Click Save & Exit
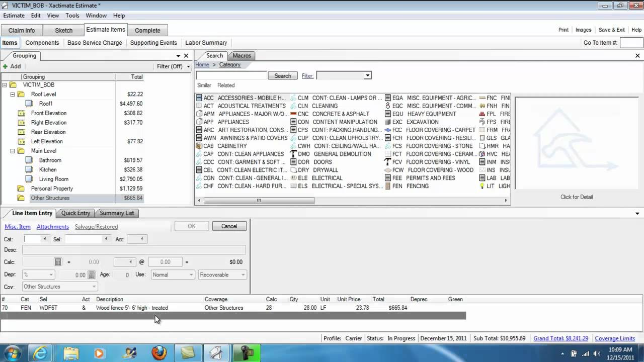The width and height of the screenshot is (644, 362). click(x=611, y=30)
